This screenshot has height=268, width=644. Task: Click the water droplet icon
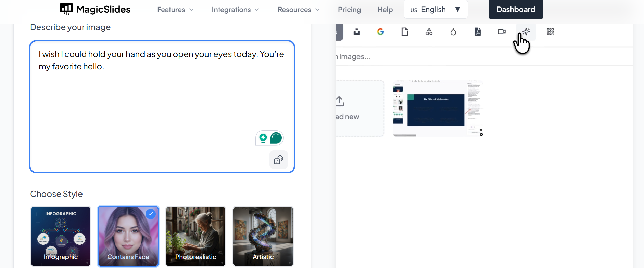[453, 32]
